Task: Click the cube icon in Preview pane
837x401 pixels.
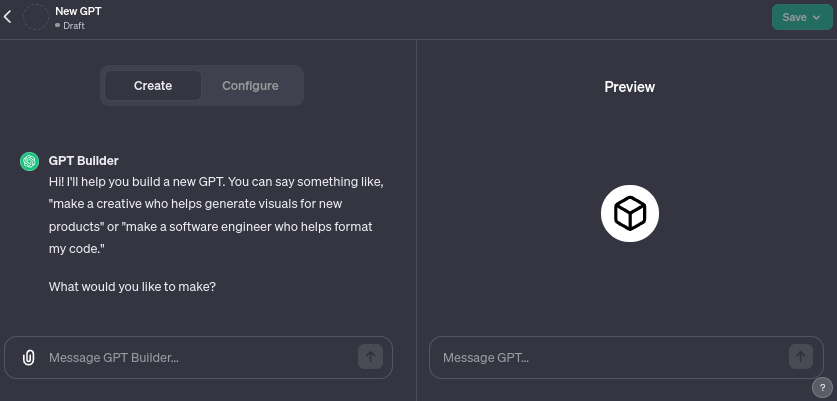Action: tap(630, 213)
